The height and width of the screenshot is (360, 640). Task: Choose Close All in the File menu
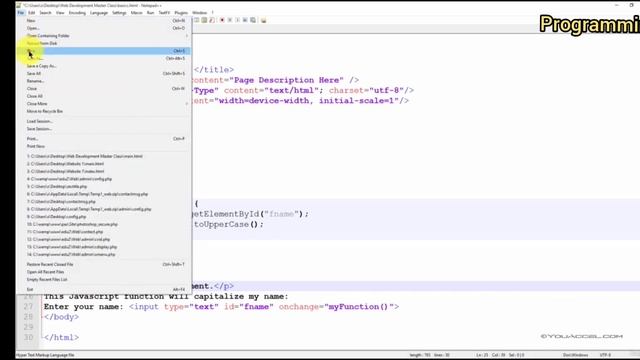pos(104,96)
